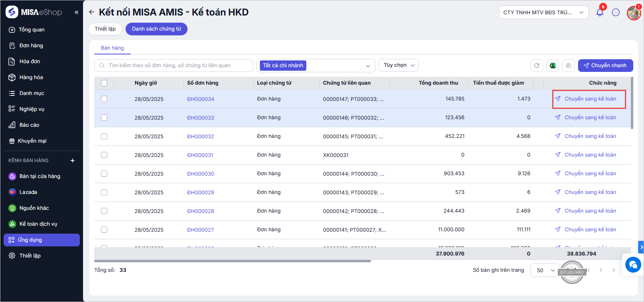Click the Tổng doanh thu column header
The width and height of the screenshot is (644, 302).
coord(438,83)
